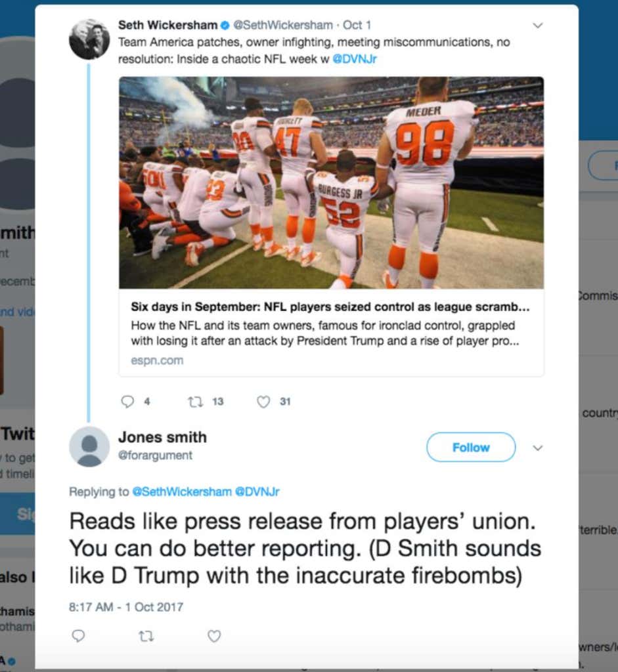Screen dimensions: 618x672
Task: Click the verified badge next to Seth Wickersham
Action: pos(225,26)
